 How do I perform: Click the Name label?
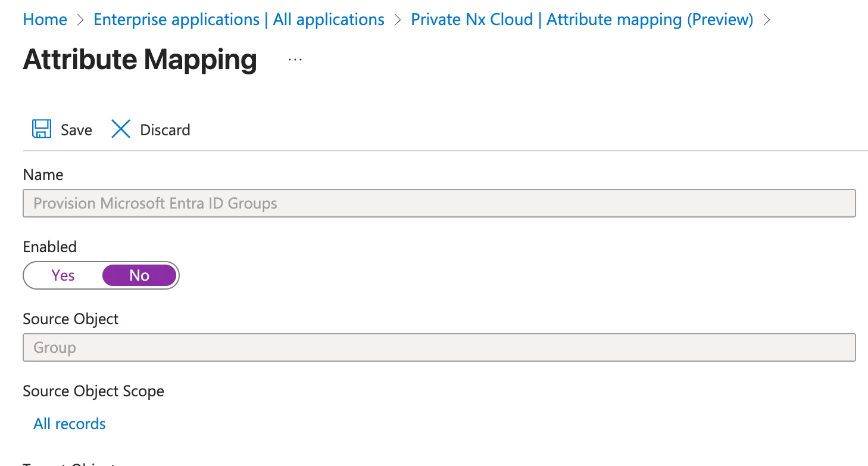coord(43,175)
